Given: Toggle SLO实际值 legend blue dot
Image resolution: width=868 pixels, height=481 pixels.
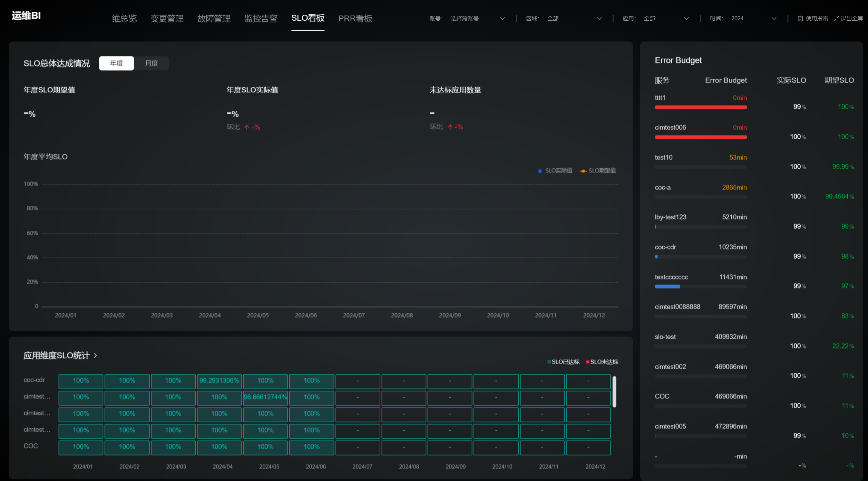Looking at the screenshot, I should tap(540, 171).
